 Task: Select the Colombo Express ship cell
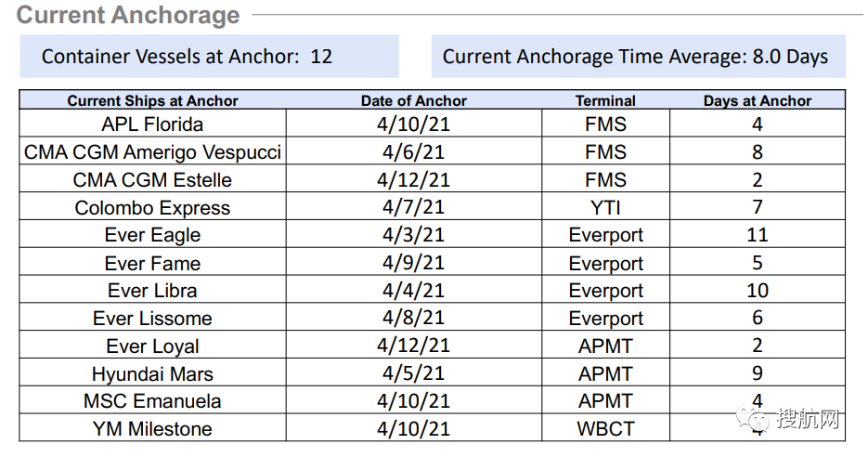(153, 207)
